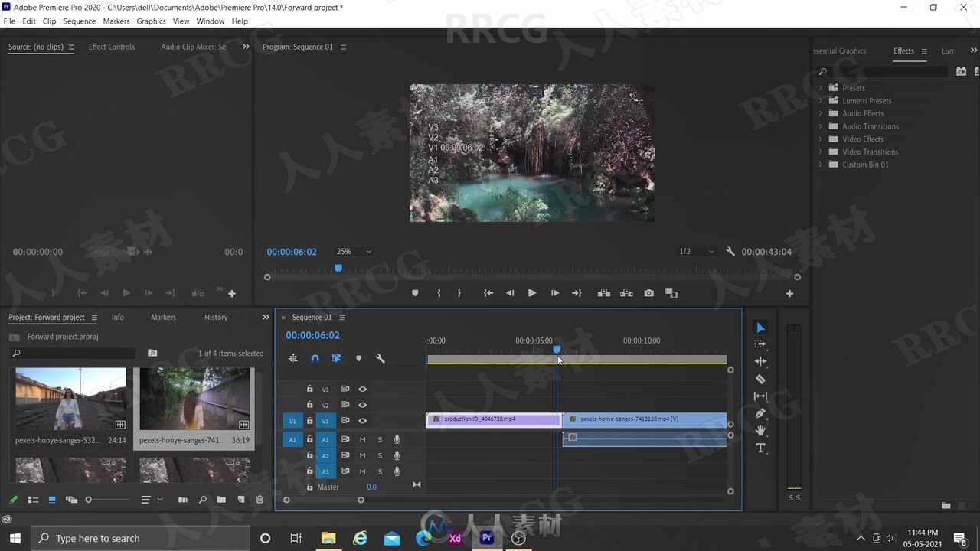Screen dimensions: 980x551
Task: Select the Ripple Edit tool
Action: tap(760, 361)
